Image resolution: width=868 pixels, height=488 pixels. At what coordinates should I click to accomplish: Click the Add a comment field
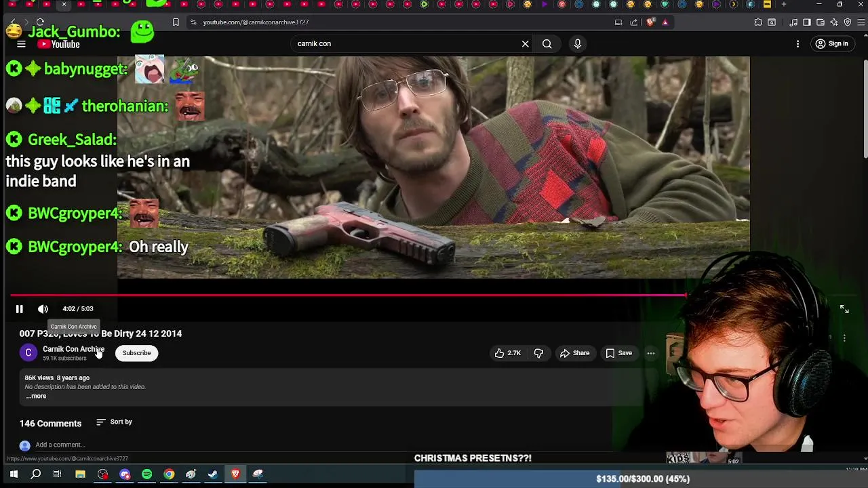pos(60,445)
